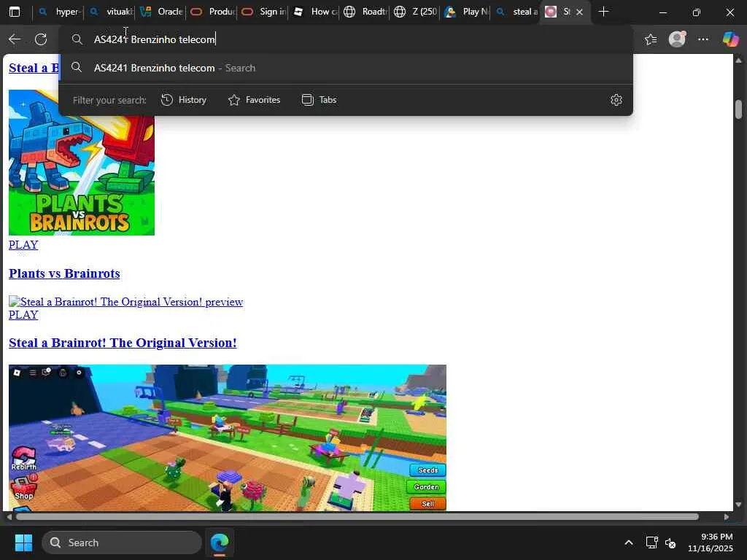
Task: Open the large game screenshot with Seeds button
Action: [228, 438]
